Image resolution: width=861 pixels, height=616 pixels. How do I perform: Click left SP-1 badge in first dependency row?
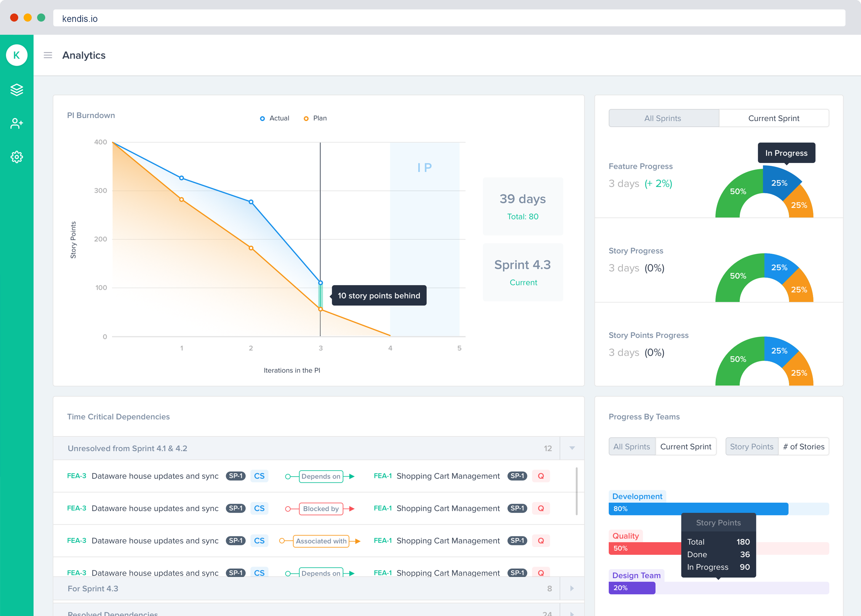pyautogui.click(x=235, y=476)
